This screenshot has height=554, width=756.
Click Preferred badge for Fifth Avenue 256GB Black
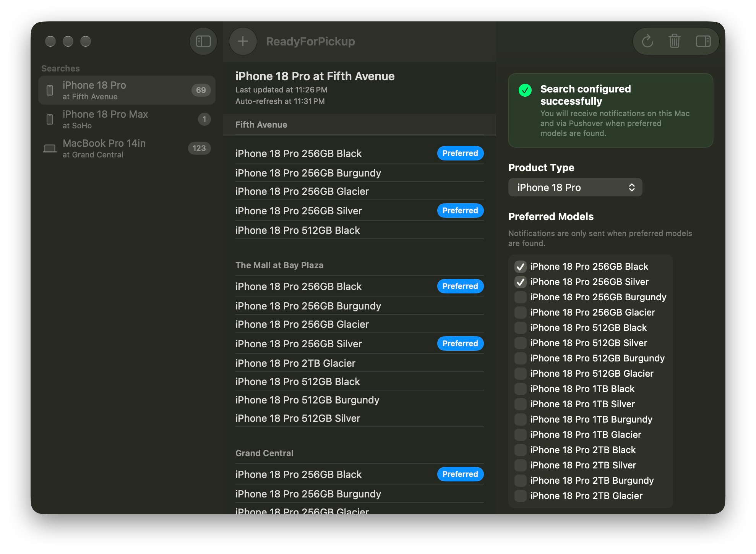[x=460, y=153]
